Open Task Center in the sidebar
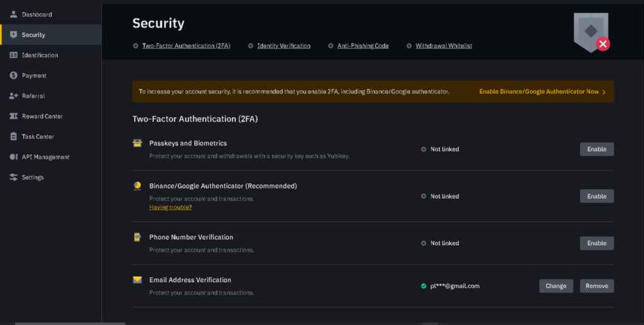644x325 pixels. pos(51,137)
